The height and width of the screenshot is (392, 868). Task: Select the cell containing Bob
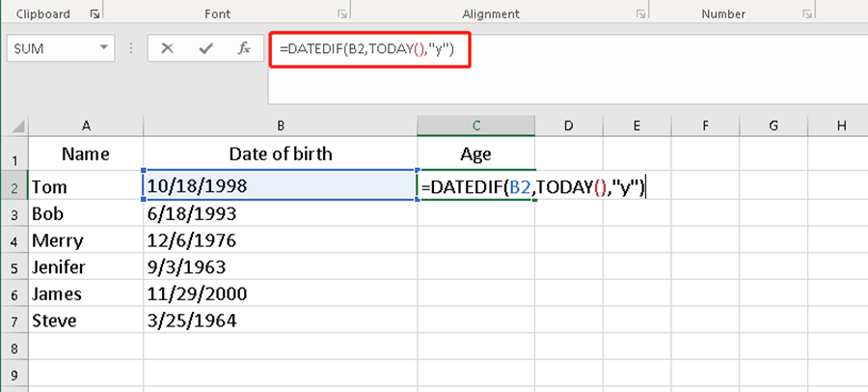pyautogui.click(x=86, y=213)
